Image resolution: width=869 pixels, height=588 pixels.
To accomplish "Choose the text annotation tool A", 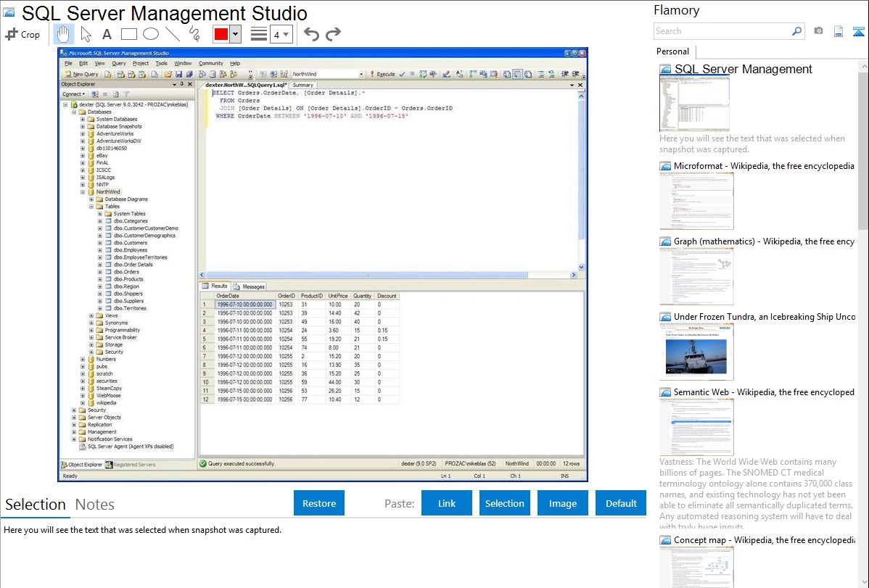I will (107, 34).
